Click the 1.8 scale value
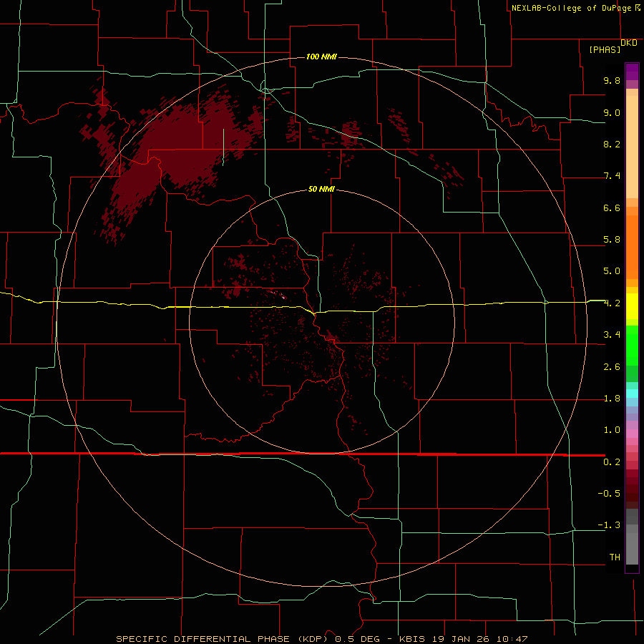 [x=612, y=399]
